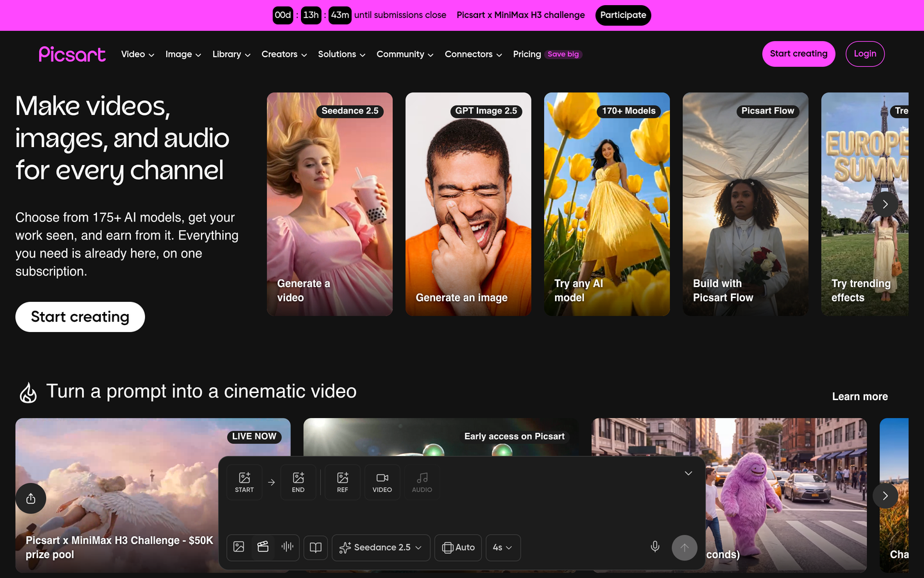Open the prompt library book icon
This screenshot has width=924, height=578.
[x=316, y=548]
